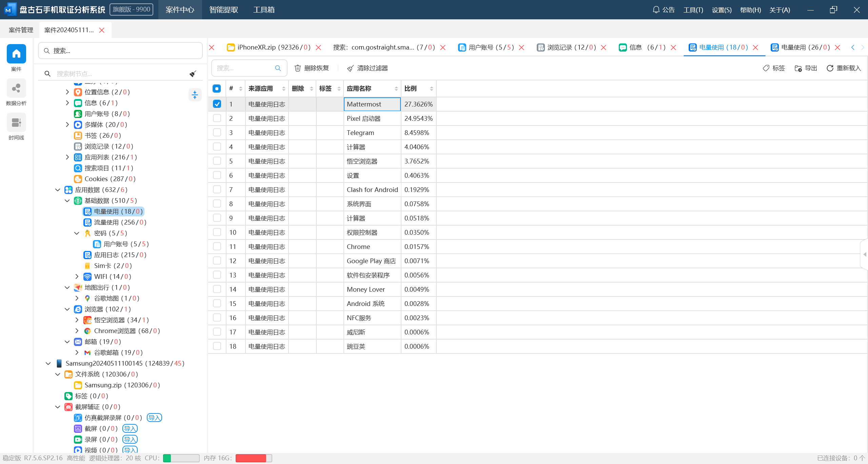The width and height of the screenshot is (868, 464).
Task: Click the broom icon beside tree search
Action: point(193,74)
